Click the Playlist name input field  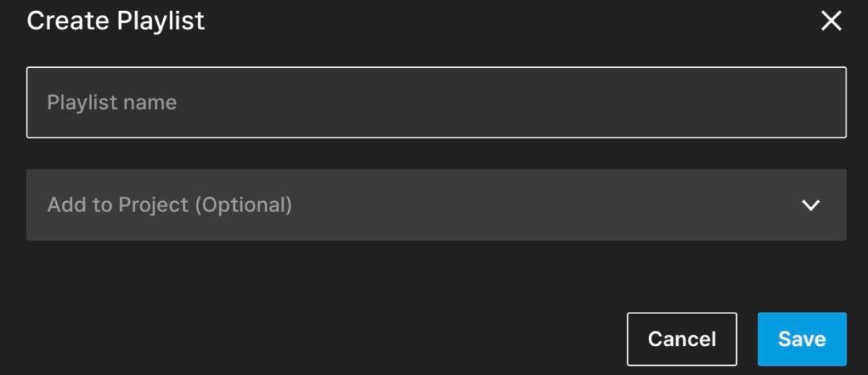[x=436, y=103]
